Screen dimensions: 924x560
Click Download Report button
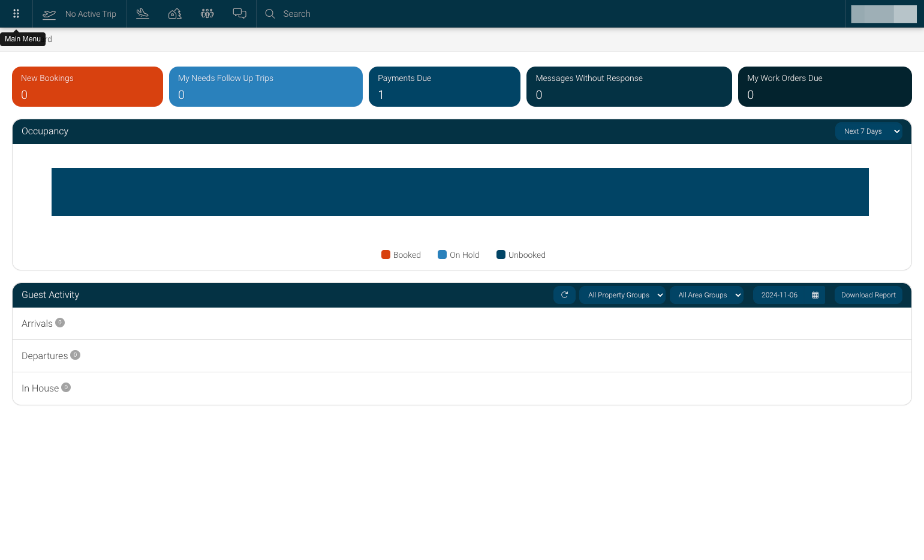click(868, 295)
